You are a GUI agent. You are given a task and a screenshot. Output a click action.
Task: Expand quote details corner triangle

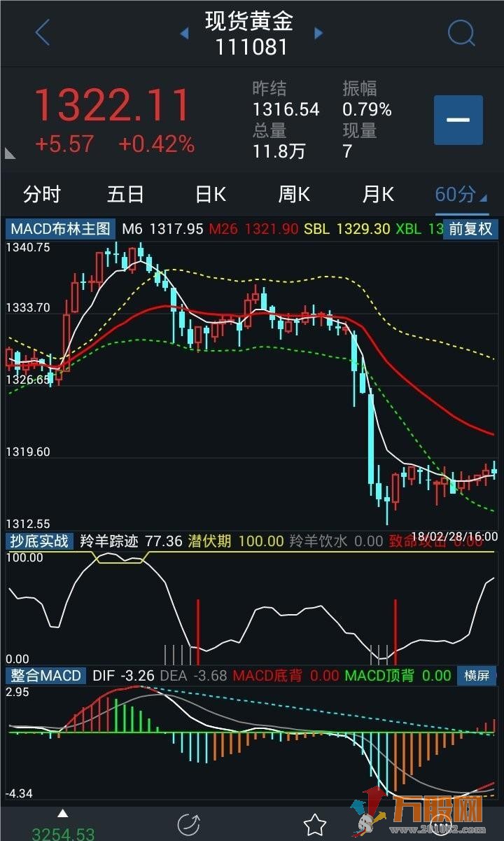pos(10,153)
